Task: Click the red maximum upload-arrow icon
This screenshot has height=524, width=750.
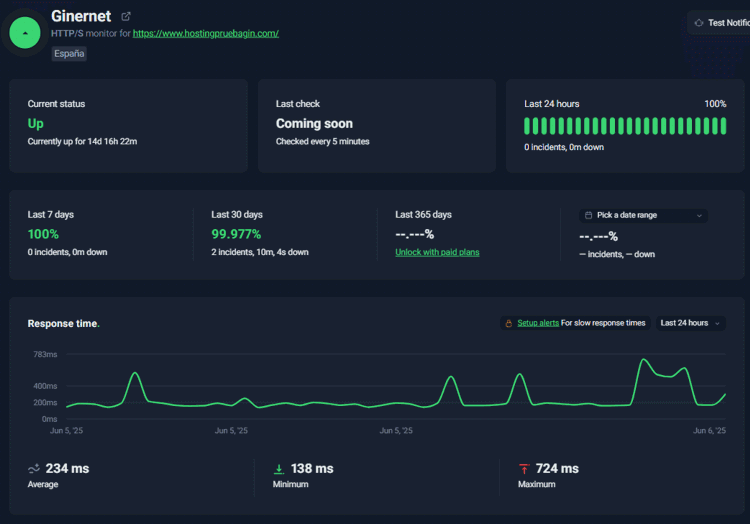Action: tap(524, 469)
